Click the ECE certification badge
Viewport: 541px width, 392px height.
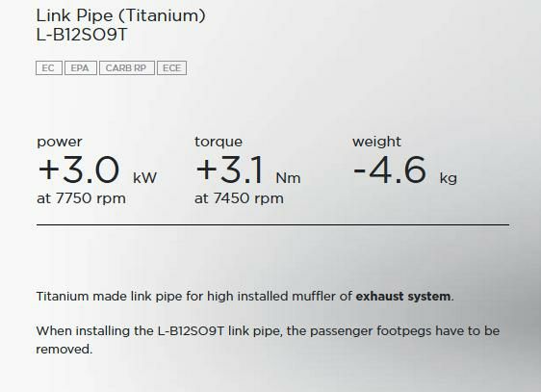pos(171,68)
